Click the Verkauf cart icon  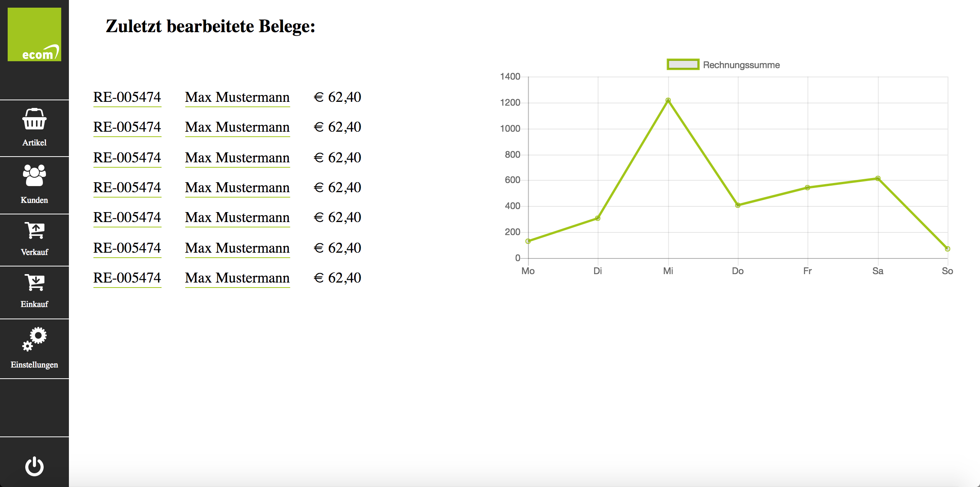tap(34, 230)
